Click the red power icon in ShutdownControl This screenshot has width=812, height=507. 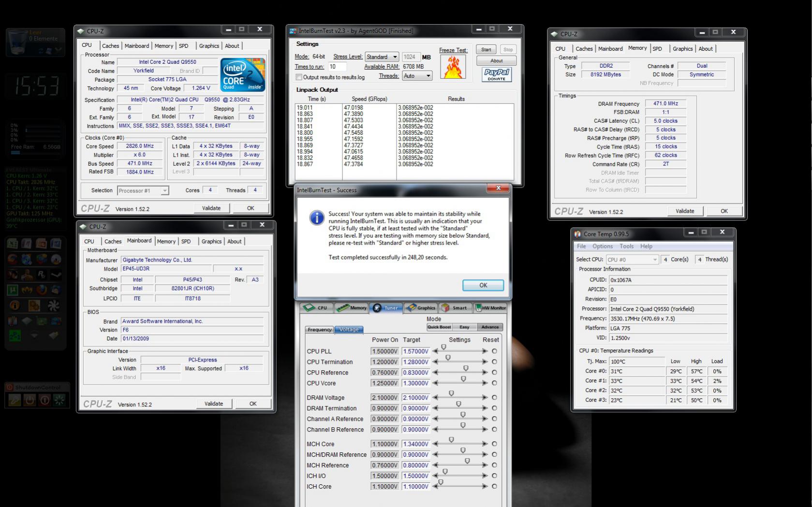(x=44, y=400)
